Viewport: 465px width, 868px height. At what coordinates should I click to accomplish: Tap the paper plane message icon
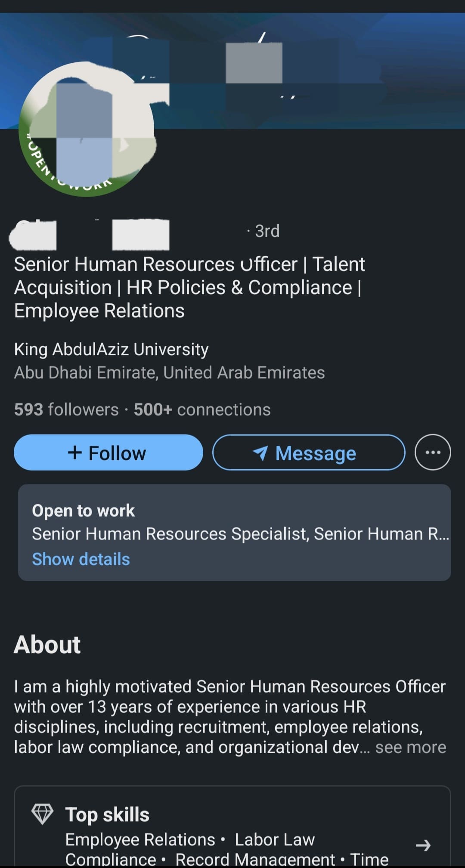pyautogui.click(x=260, y=452)
